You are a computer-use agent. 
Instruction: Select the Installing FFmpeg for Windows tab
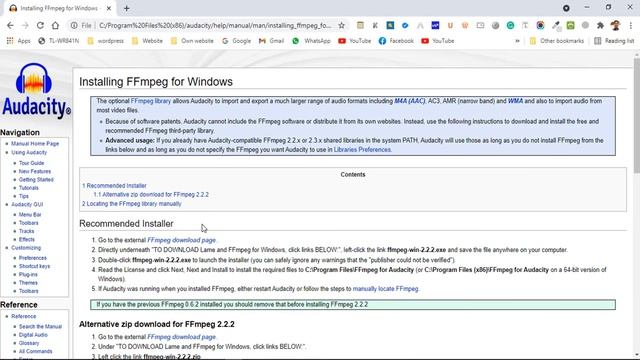(60, 8)
